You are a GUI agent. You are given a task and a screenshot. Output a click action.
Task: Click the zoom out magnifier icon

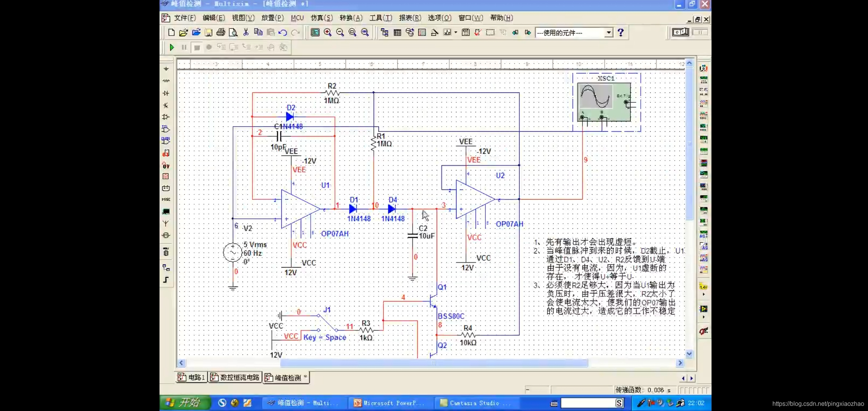click(340, 33)
